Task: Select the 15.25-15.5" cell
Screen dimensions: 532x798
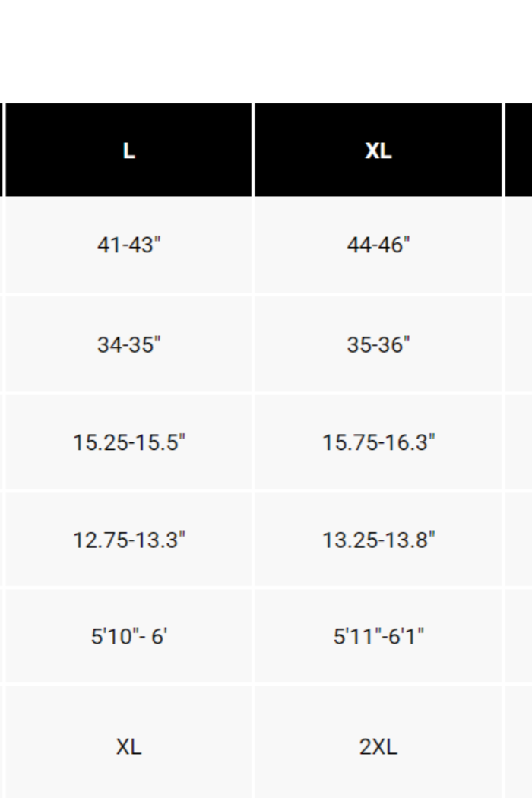Action: click(x=128, y=442)
